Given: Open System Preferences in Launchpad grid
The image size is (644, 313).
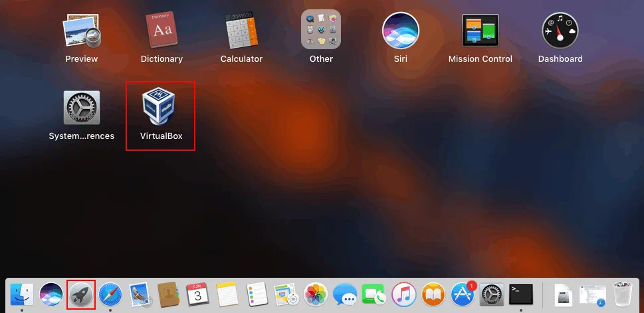Looking at the screenshot, I should [x=81, y=108].
